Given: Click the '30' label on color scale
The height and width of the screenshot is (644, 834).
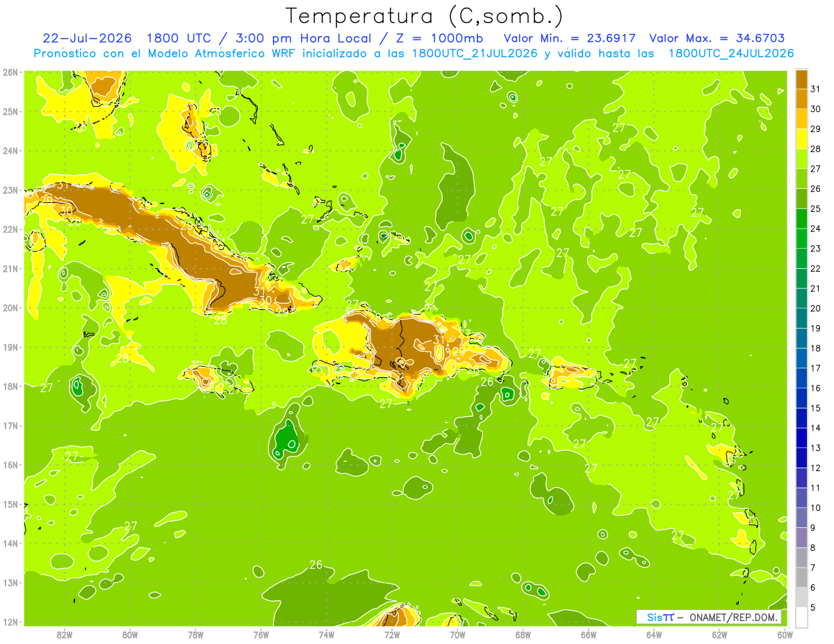Looking at the screenshot, I should [x=815, y=109].
